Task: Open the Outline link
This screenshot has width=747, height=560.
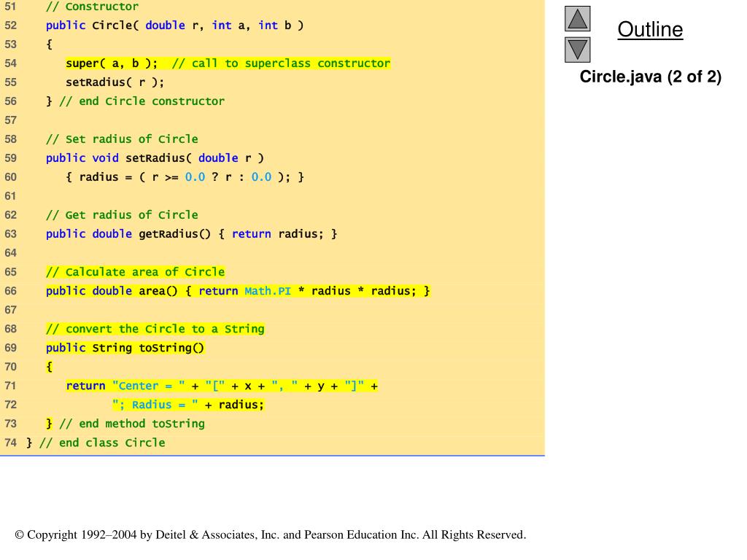Action: coord(650,29)
